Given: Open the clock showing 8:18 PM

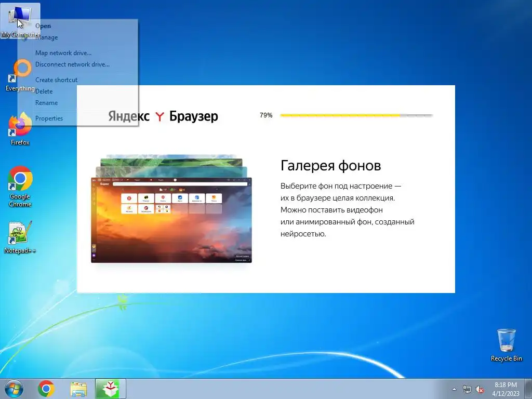Looking at the screenshot, I should (506, 389).
